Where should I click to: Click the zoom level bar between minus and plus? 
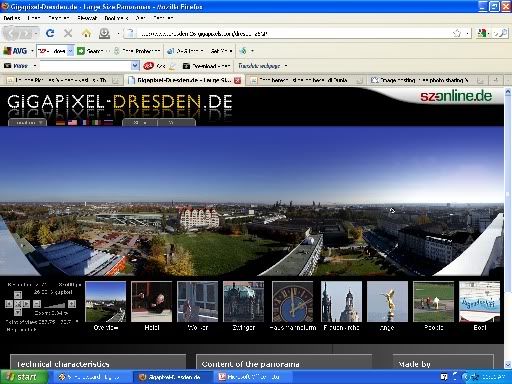[54, 304]
